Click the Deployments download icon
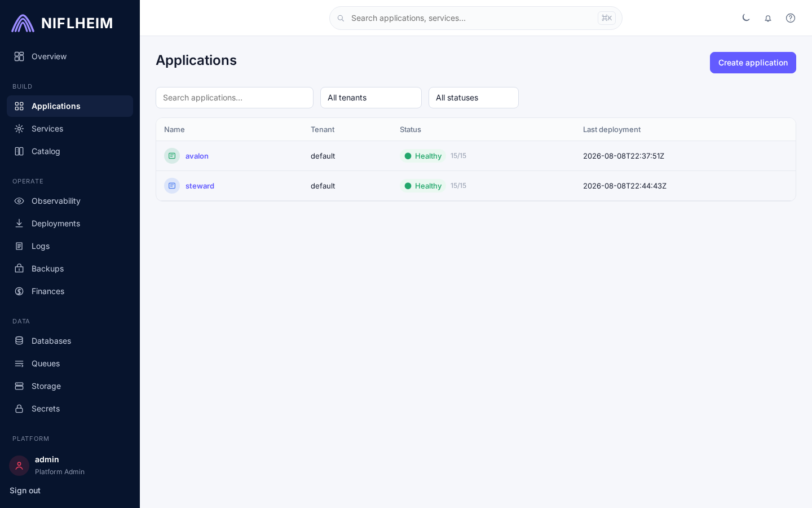812x508 pixels. (x=19, y=224)
